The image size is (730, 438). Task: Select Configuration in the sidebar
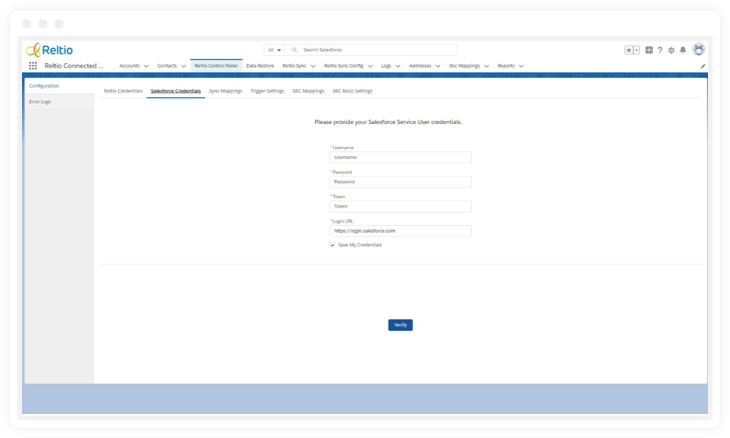[44, 86]
